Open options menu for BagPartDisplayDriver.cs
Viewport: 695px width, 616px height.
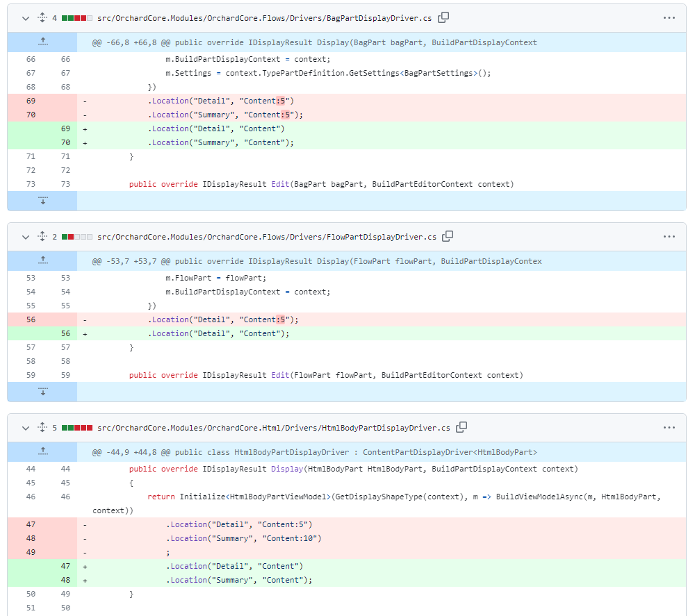pos(669,18)
